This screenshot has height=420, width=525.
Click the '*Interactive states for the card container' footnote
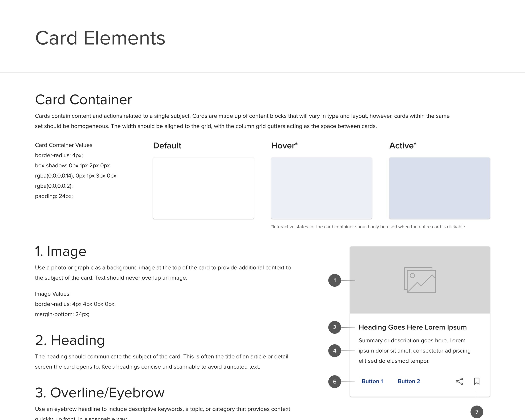tap(369, 227)
